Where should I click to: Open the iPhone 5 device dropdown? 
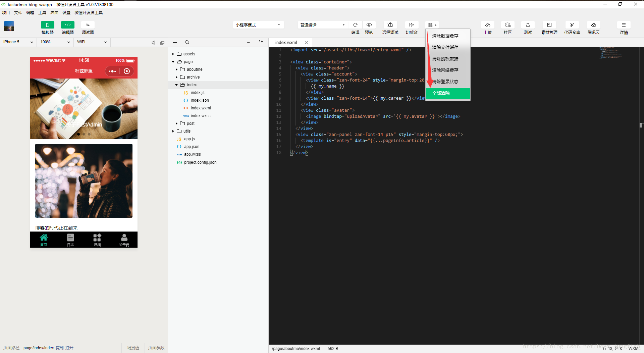[x=18, y=42]
